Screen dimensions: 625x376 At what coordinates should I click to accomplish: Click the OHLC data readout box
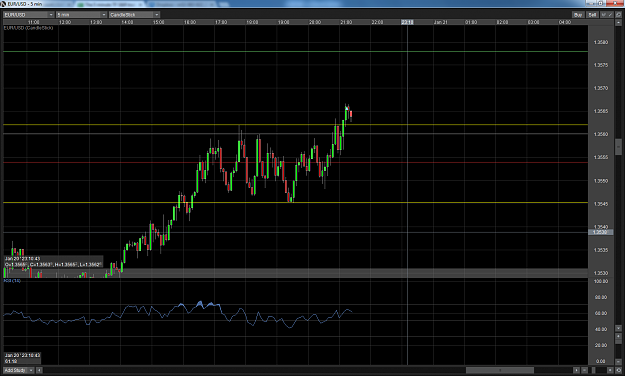(x=53, y=262)
